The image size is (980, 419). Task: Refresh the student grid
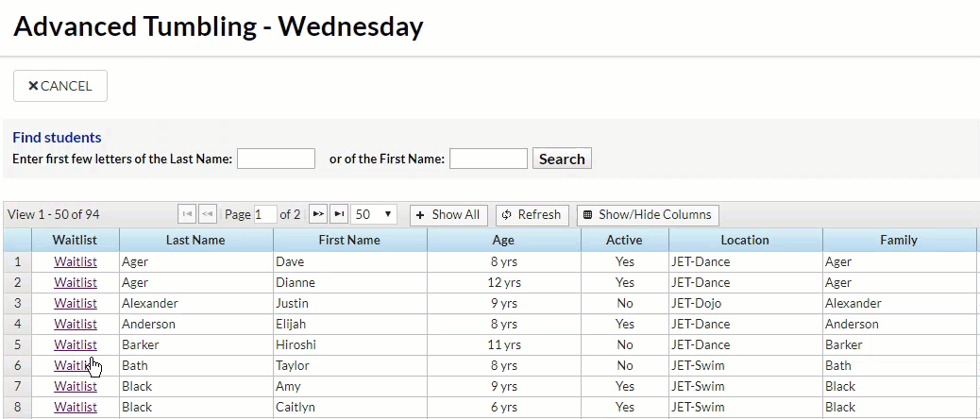pos(532,215)
